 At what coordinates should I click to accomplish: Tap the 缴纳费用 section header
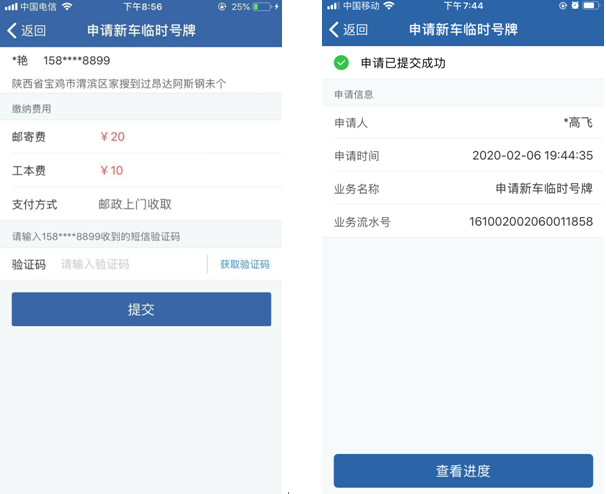(x=31, y=109)
